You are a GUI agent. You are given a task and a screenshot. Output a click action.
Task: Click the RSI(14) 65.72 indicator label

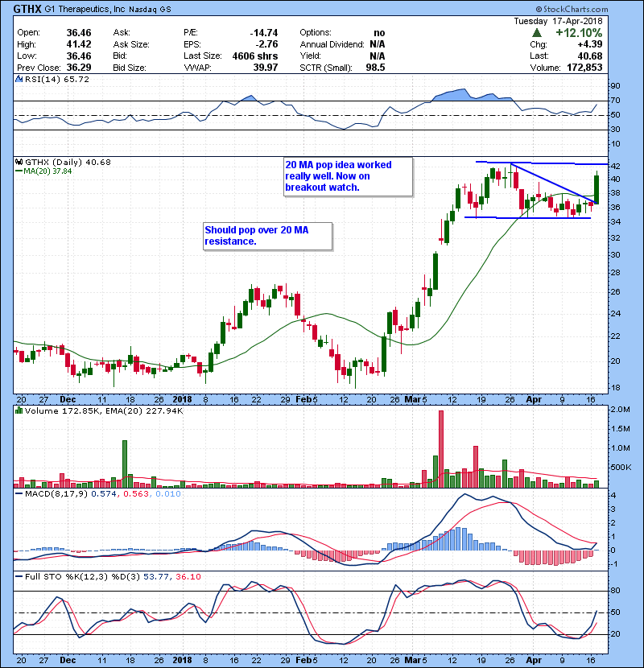tap(56, 79)
